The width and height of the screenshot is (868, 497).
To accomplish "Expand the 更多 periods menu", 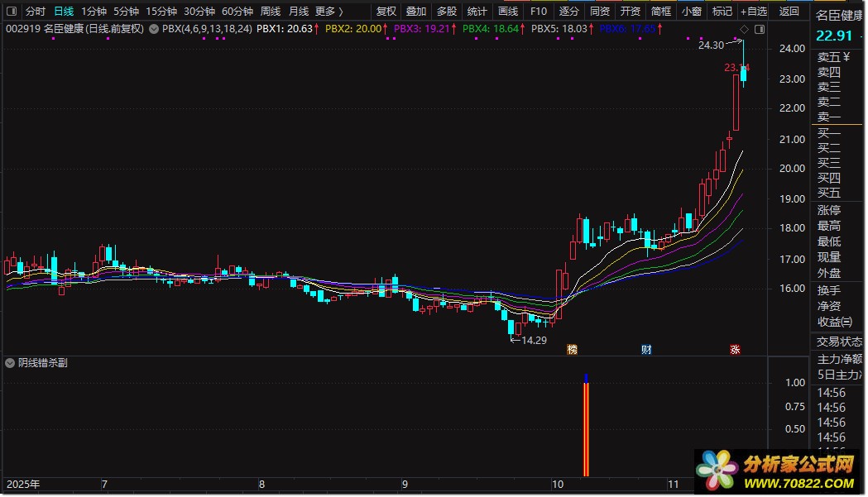I will 329,11.
